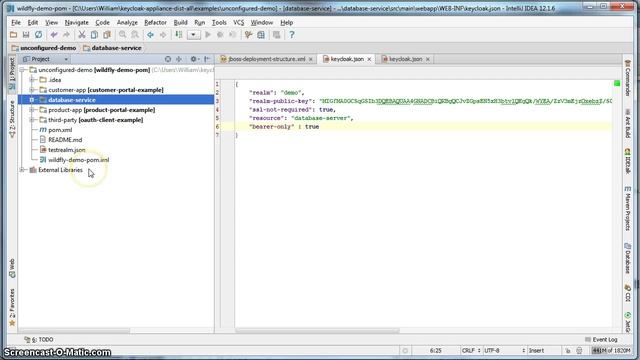640x360 pixels.
Task: Click the Copy icon in the toolbar
Action: pos(94,35)
